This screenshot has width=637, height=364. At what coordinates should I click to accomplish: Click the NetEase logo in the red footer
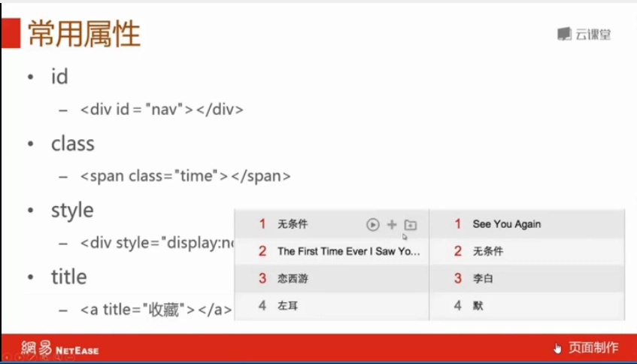[60, 348]
